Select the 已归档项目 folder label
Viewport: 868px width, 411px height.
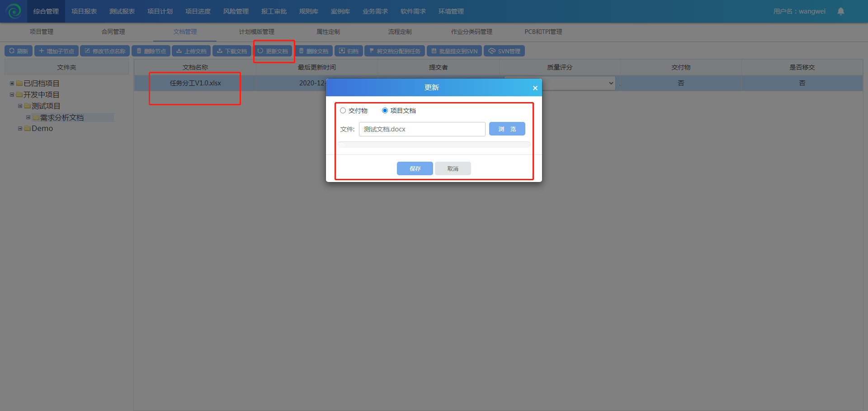pyautogui.click(x=42, y=84)
